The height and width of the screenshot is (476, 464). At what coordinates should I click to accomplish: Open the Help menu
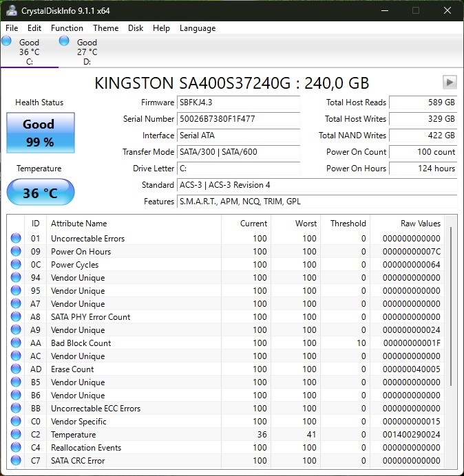(x=161, y=28)
